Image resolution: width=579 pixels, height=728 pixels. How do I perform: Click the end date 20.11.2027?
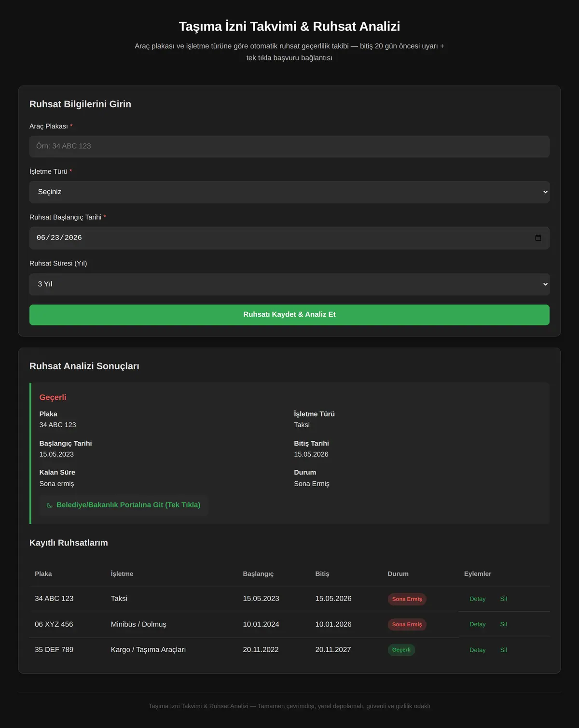click(x=333, y=650)
